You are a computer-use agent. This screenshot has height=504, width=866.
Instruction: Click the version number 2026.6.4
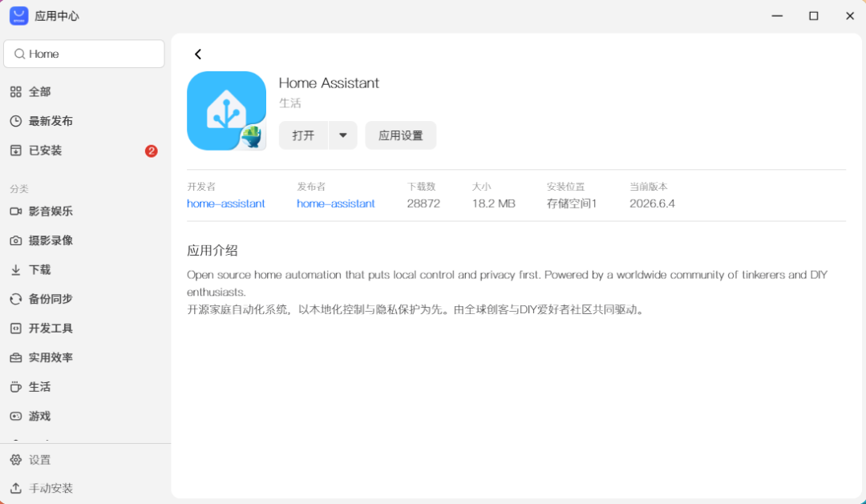(652, 204)
